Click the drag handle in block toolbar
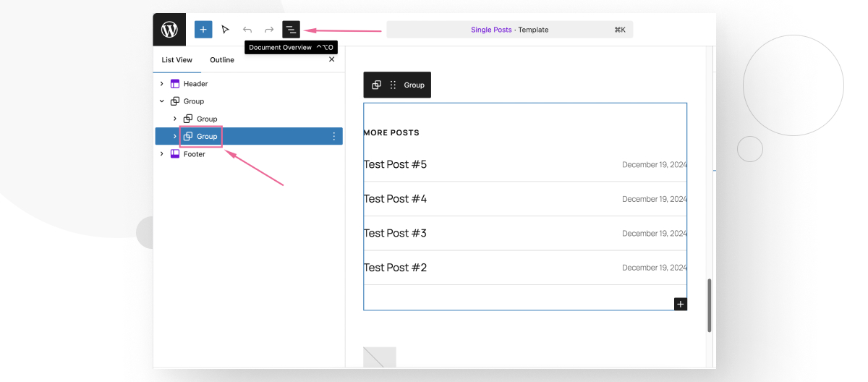 393,85
